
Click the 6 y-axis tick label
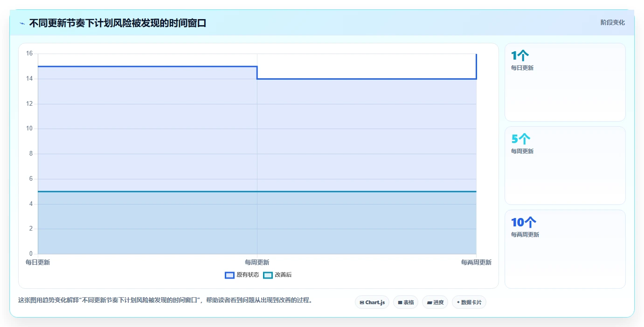[31, 179]
